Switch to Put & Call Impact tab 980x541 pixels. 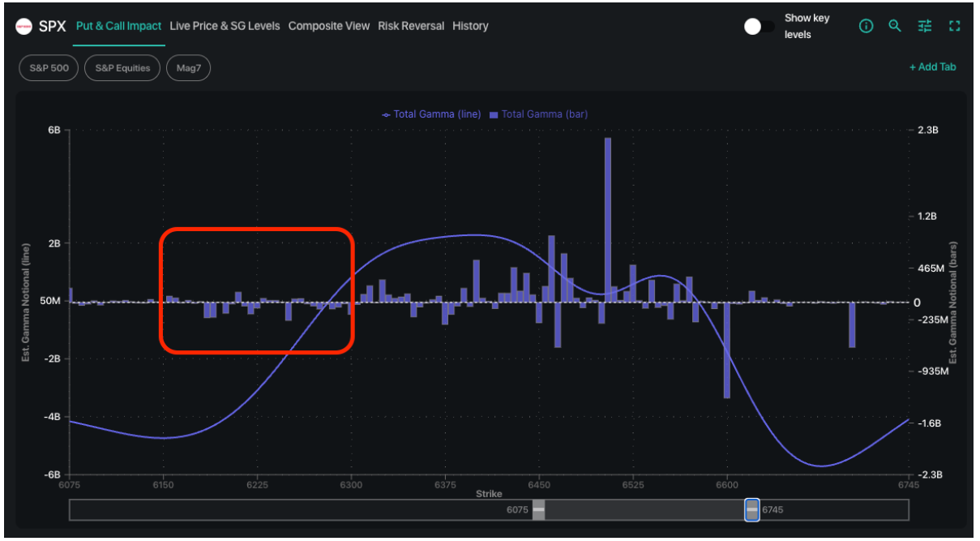118,26
